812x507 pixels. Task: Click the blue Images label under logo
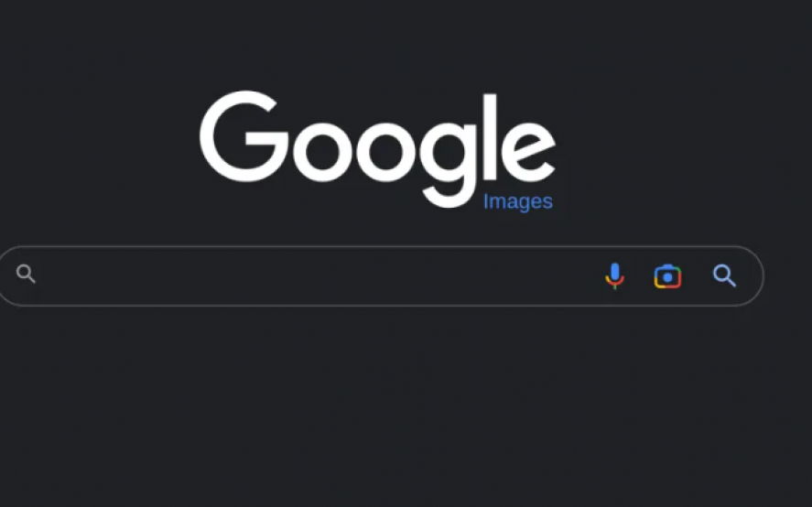click(x=518, y=201)
